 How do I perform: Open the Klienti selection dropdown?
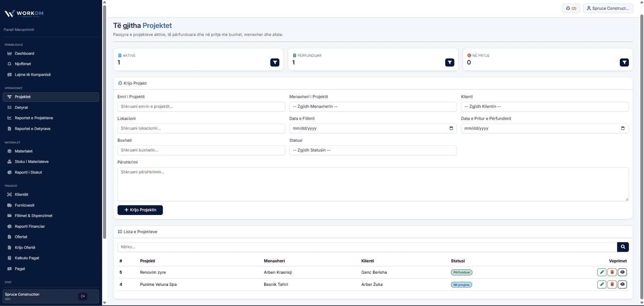click(545, 107)
